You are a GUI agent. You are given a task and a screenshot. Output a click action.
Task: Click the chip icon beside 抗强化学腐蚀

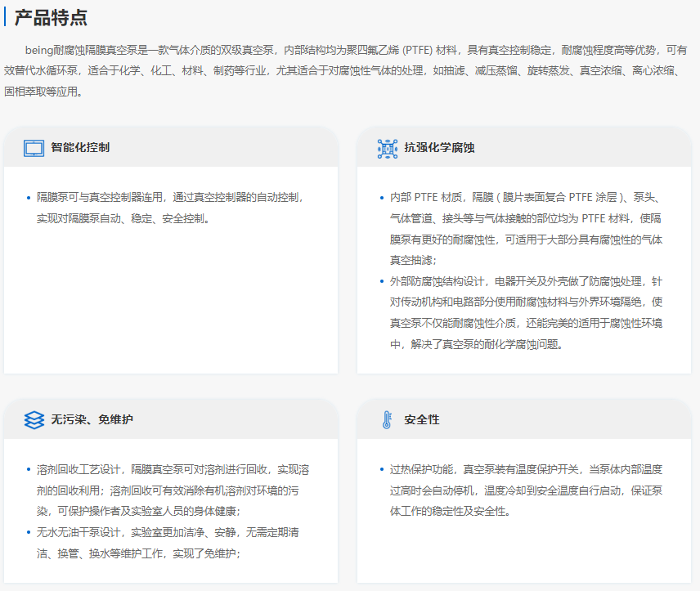[387, 148]
